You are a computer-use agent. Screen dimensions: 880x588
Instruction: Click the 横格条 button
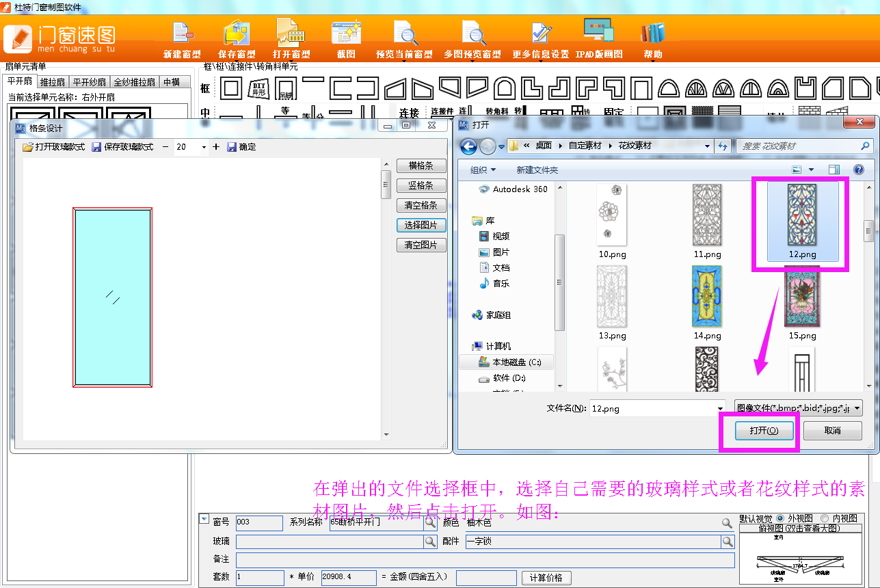click(x=421, y=165)
